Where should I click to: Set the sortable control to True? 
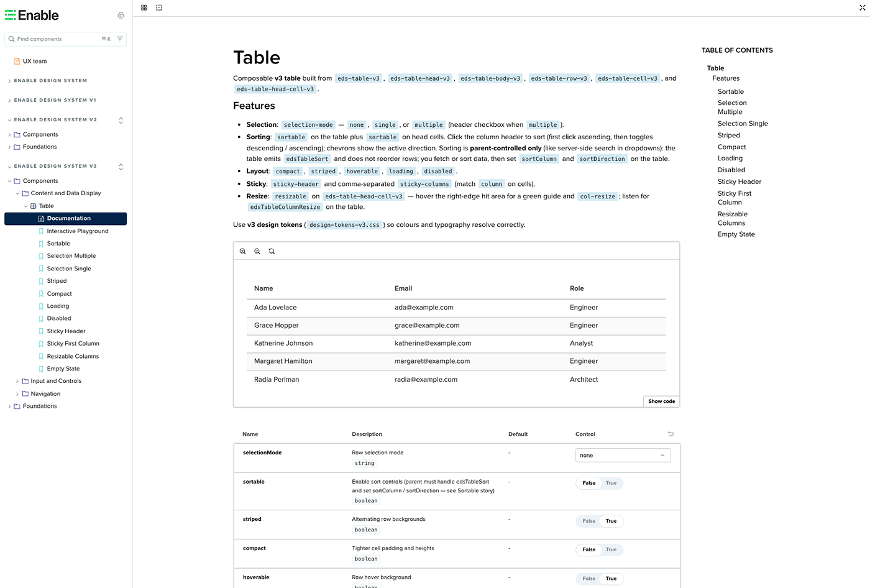tap(611, 483)
